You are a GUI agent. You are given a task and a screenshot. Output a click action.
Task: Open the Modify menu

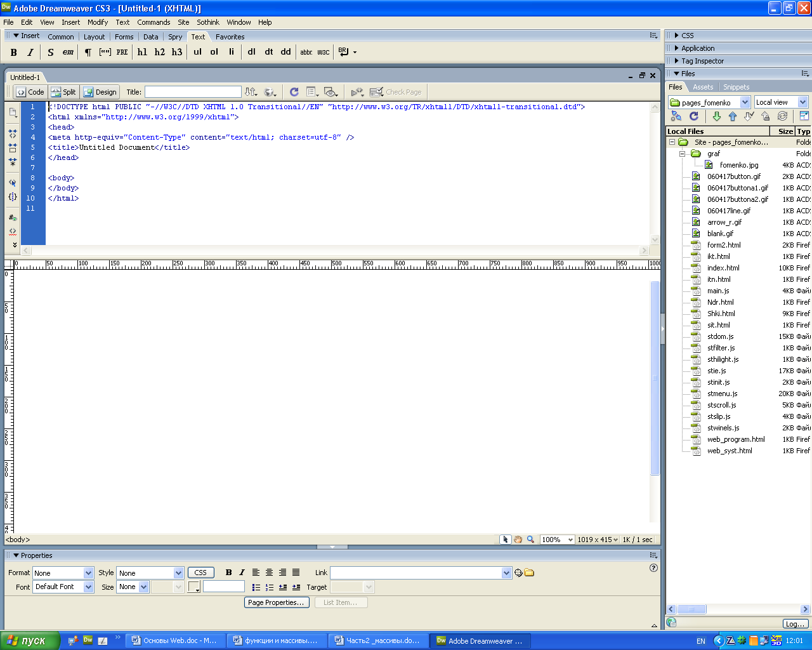(98, 22)
